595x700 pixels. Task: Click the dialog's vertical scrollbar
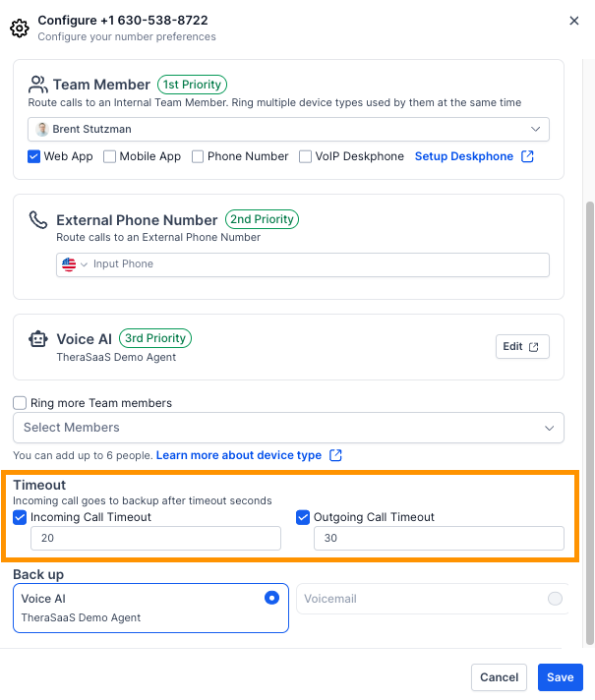(x=590, y=423)
